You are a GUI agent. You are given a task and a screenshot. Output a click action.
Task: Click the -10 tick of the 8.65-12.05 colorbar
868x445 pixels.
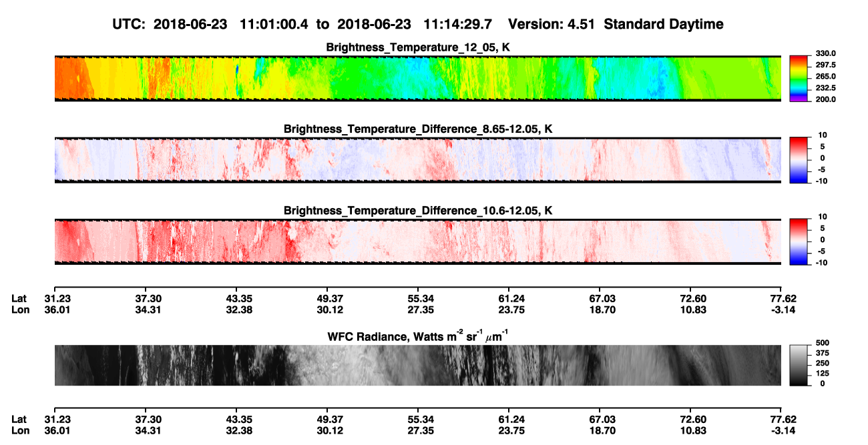click(821, 181)
